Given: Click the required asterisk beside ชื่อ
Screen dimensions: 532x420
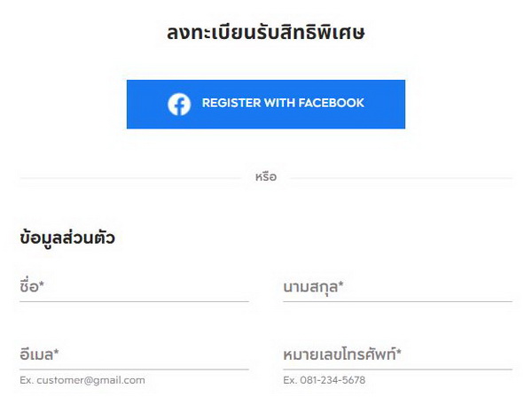Looking at the screenshot, I should (42, 285).
